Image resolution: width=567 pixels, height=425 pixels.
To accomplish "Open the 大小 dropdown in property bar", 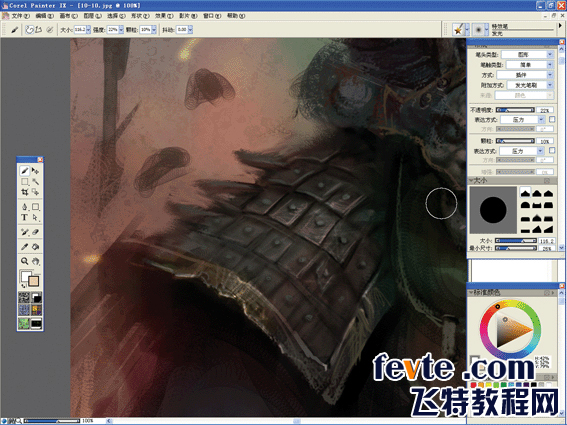I will [x=88, y=30].
